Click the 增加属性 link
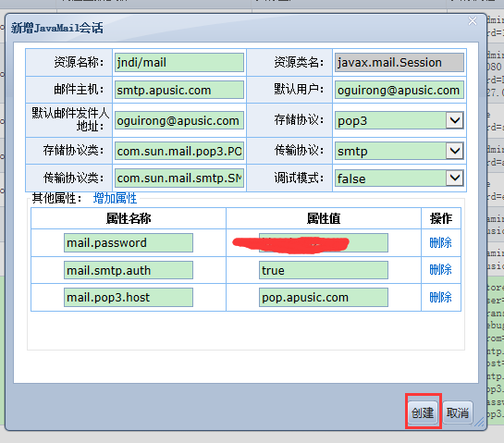 click(x=115, y=198)
